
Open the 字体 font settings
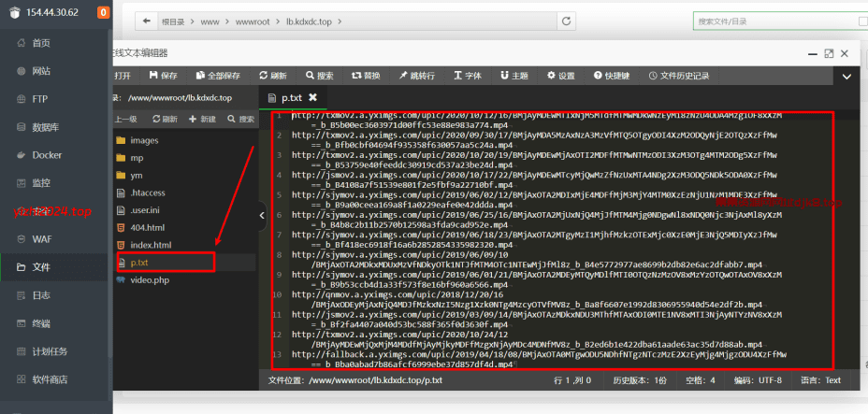[x=468, y=76]
